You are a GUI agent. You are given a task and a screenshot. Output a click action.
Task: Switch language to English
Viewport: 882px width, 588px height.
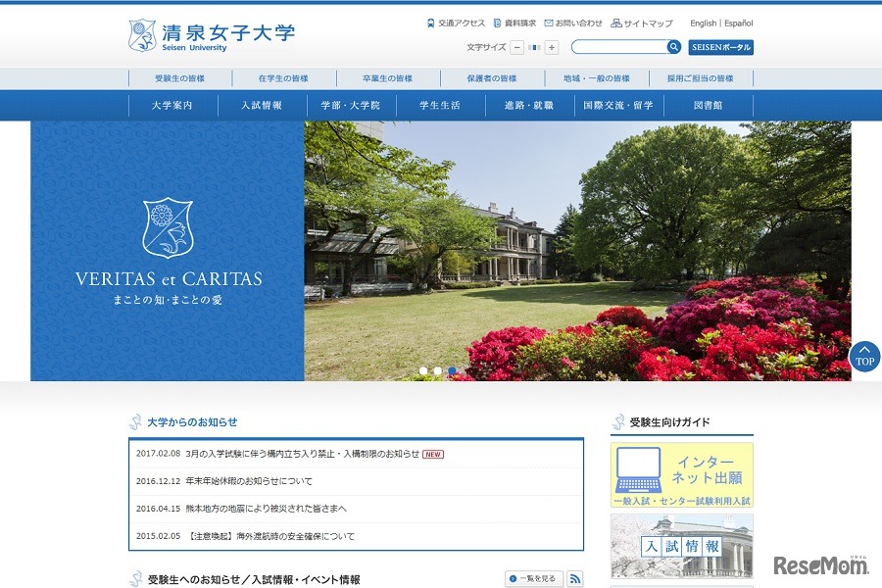[x=702, y=22]
